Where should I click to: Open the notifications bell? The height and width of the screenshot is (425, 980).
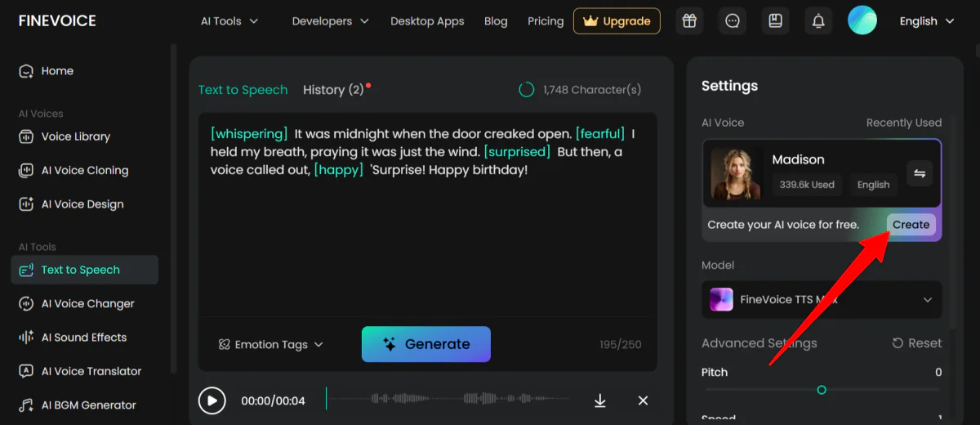coord(818,21)
